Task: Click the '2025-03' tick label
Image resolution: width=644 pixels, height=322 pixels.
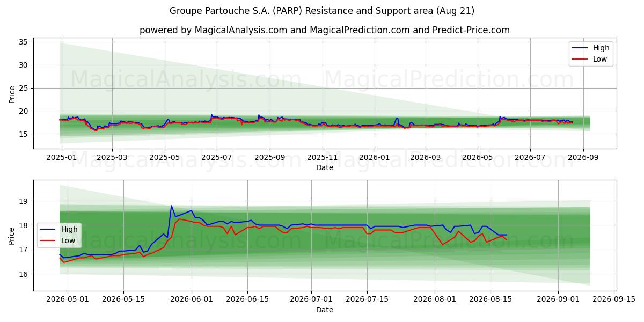Action: click(x=112, y=157)
